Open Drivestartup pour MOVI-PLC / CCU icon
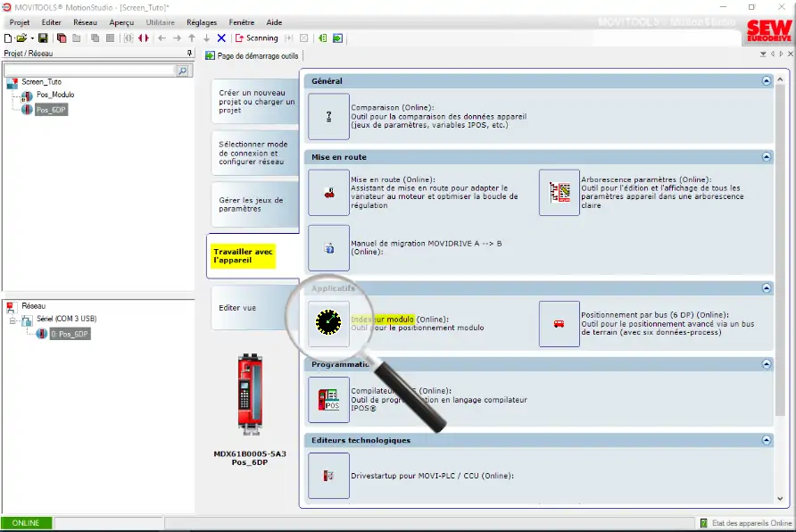 pos(328,476)
